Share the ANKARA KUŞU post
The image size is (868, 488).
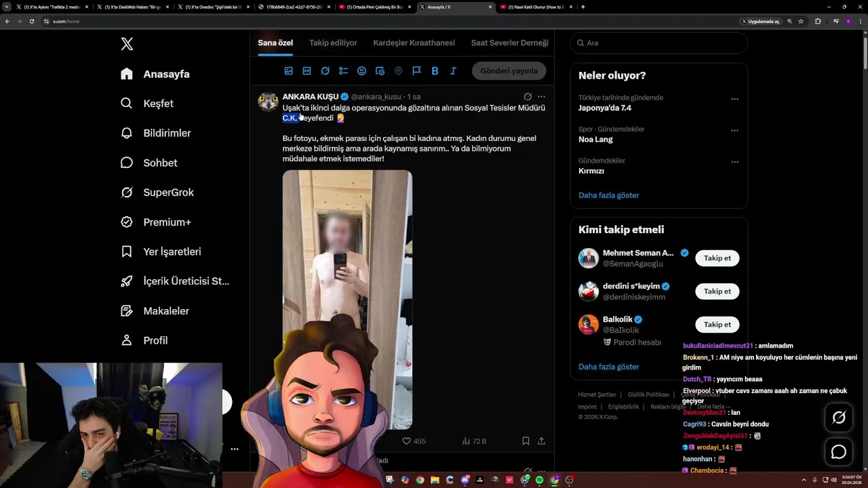(541, 441)
